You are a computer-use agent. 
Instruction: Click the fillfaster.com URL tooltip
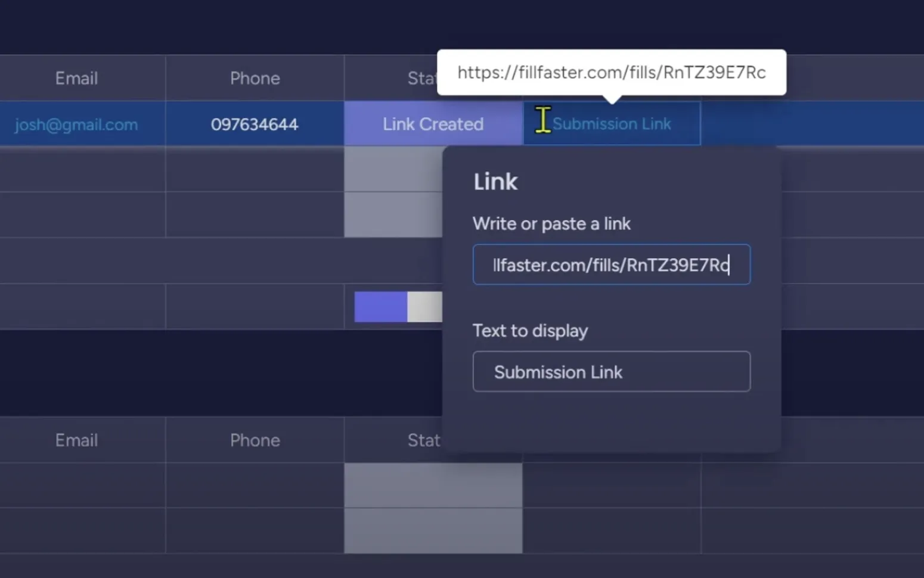pyautogui.click(x=612, y=72)
